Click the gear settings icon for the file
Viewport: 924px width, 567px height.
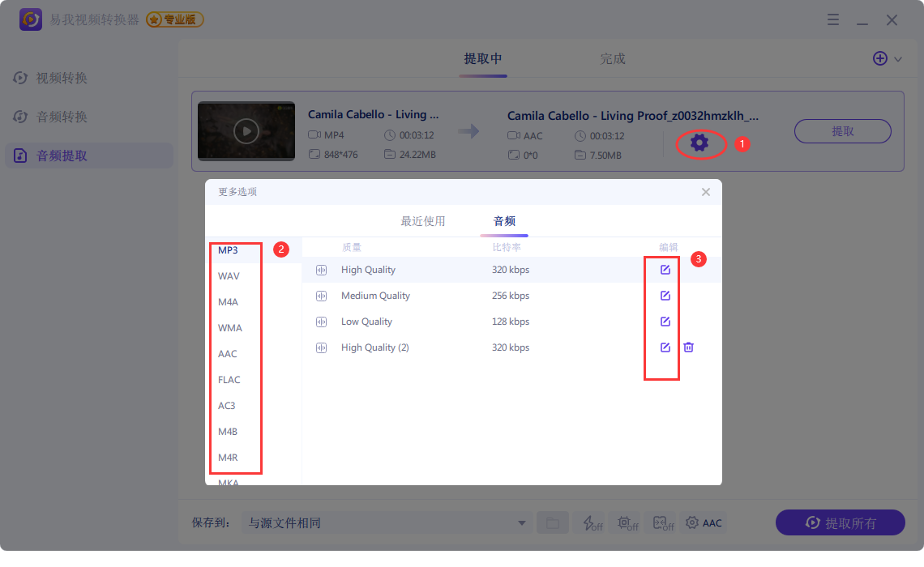tap(699, 143)
